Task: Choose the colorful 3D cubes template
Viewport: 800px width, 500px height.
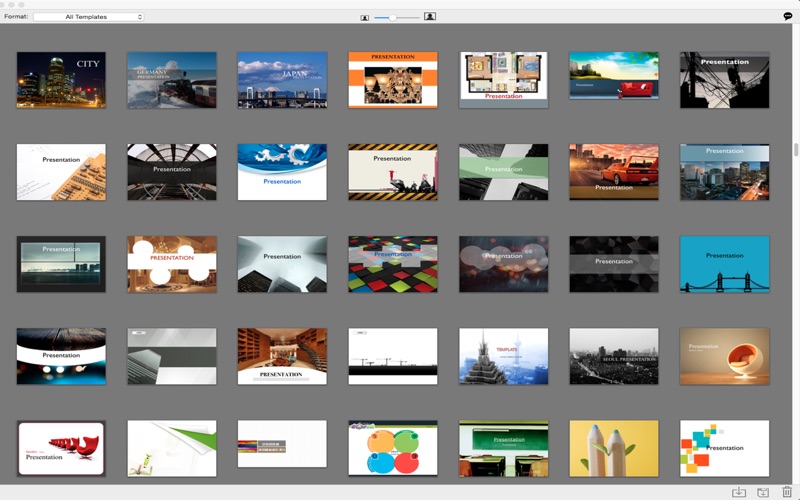Action: (393, 264)
